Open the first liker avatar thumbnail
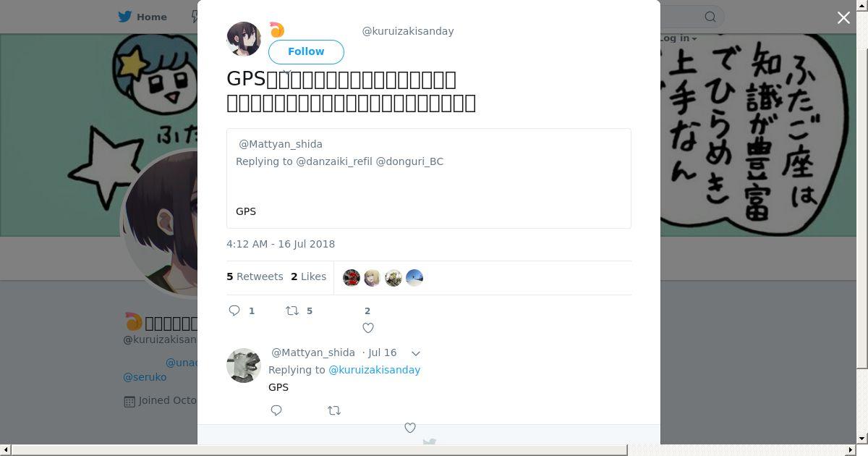The width and height of the screenshot is (868, 456). coord(352,278)
